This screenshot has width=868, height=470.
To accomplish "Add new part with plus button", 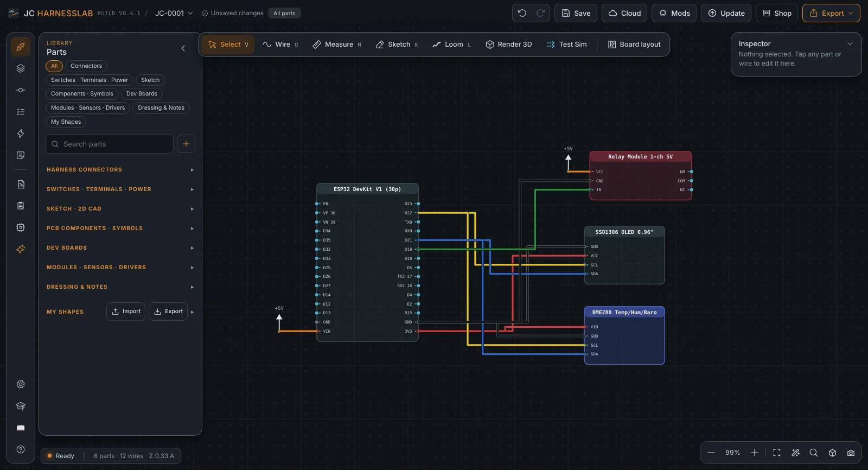I will (186, 144).
